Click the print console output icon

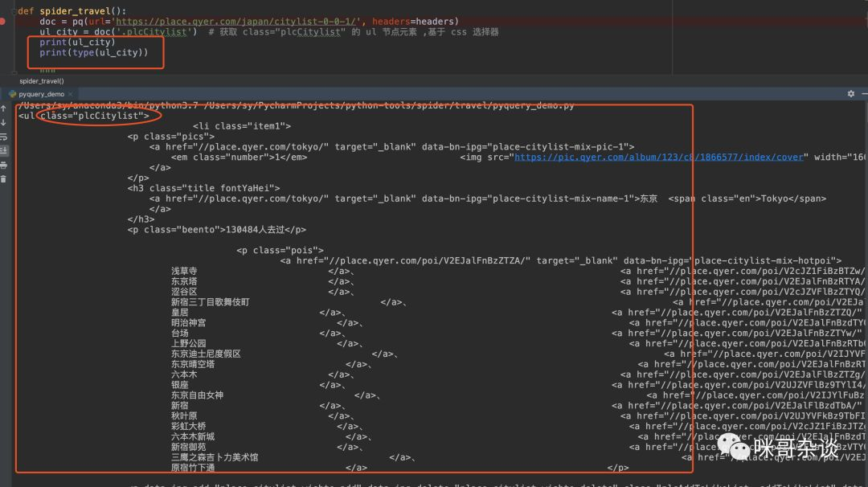3,165
